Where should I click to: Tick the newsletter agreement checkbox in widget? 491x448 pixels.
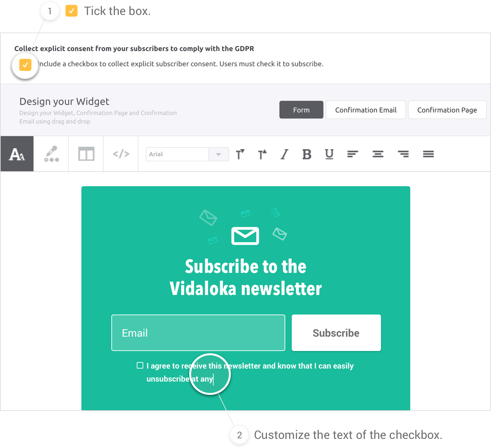(x=140, y=365)
